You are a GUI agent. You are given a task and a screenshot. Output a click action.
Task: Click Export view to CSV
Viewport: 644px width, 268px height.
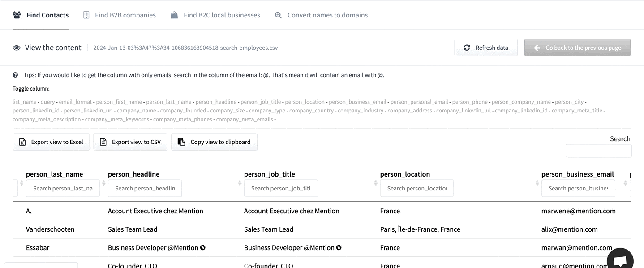coord(130,142)
